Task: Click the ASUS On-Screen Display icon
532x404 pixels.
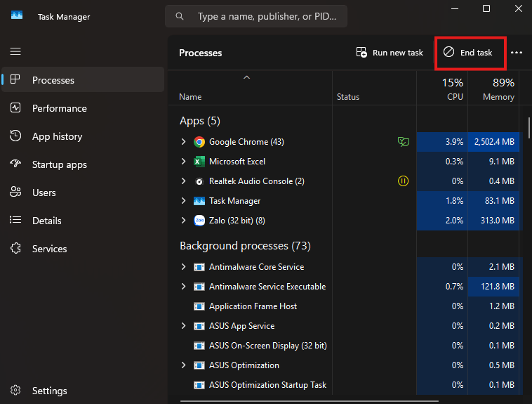Action: point(199,346)
